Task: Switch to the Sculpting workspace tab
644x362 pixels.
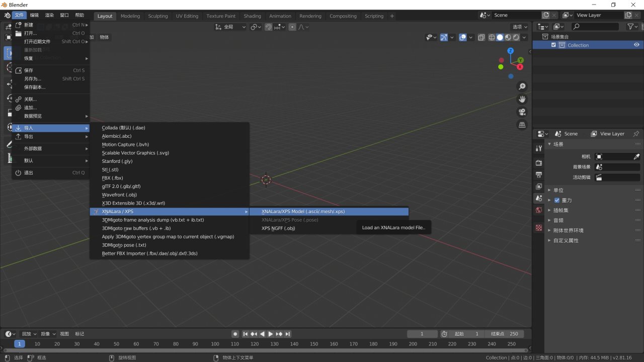Action: [157, 16]
